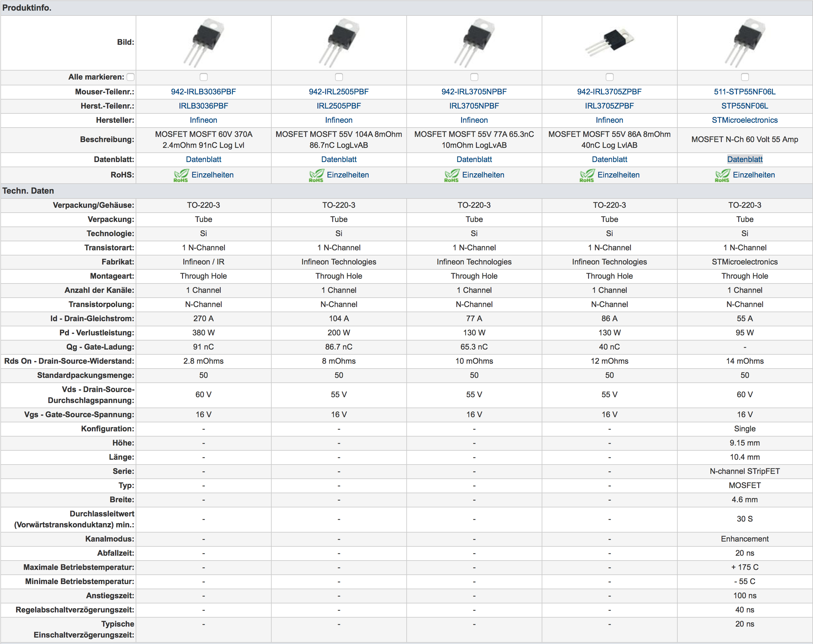
Task: Click the IRL3705ZPBF product image
Action: (610, 43)
